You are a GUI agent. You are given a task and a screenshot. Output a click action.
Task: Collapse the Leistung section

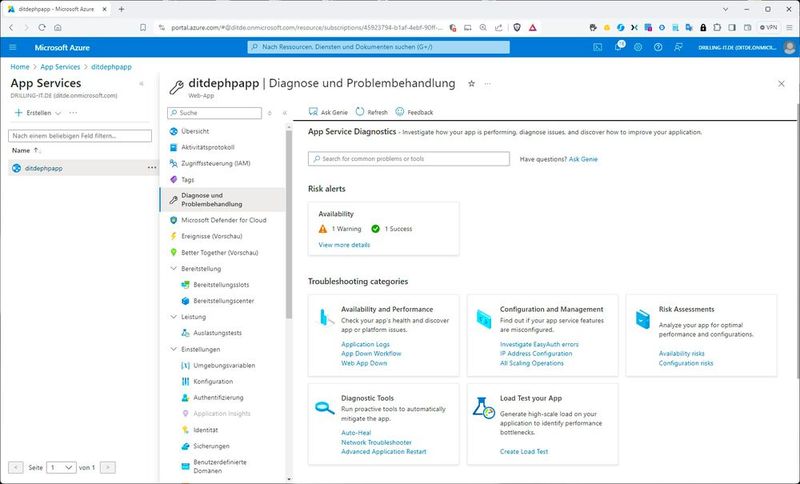click(x=173, y=317)
